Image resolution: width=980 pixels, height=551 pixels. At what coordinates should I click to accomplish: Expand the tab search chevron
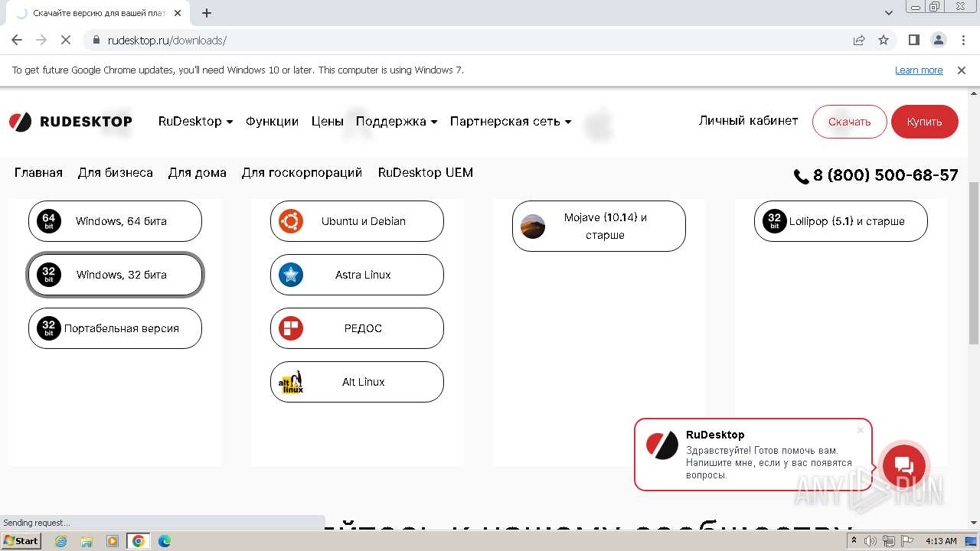tap(889, 13)
